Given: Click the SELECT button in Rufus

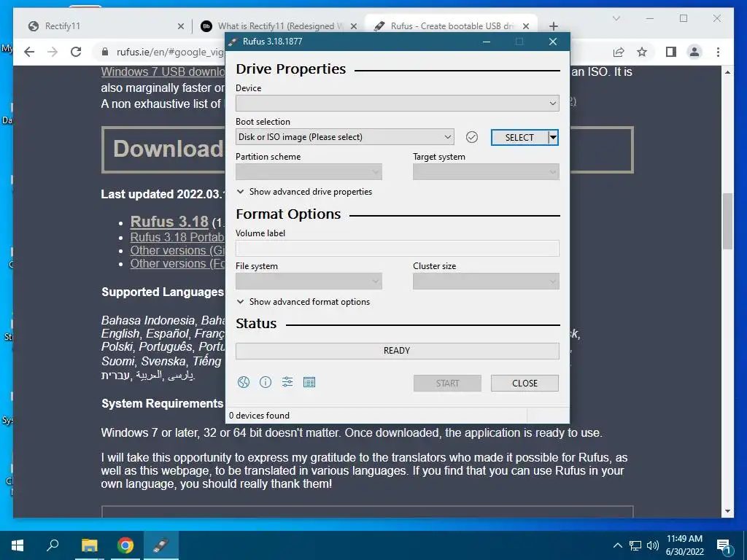Looking at the screenshot, I should (519, 137).
